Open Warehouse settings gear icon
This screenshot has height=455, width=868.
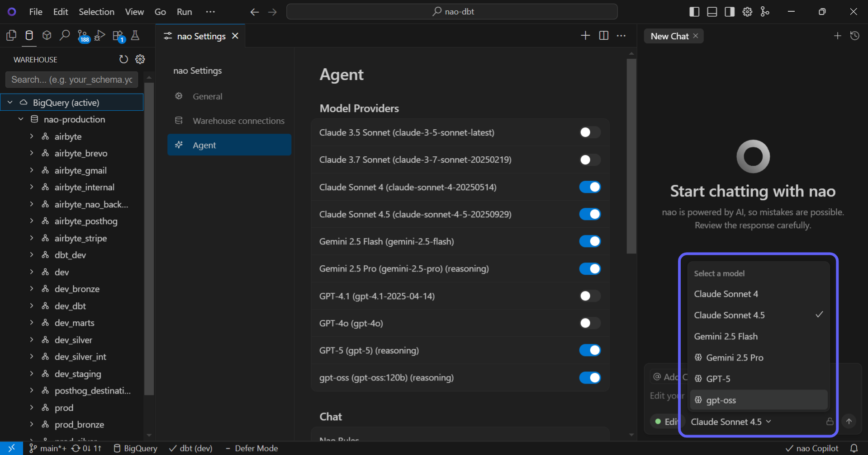click(x=140, y=59)
